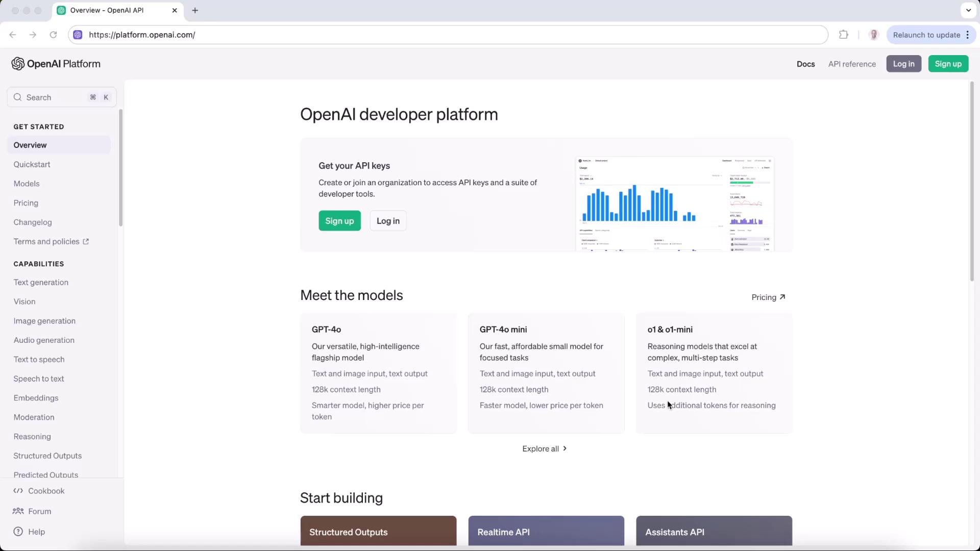Click the Help question mark icon
The width and height of the screenshot is (980, 551).
(x=18, y=532)
